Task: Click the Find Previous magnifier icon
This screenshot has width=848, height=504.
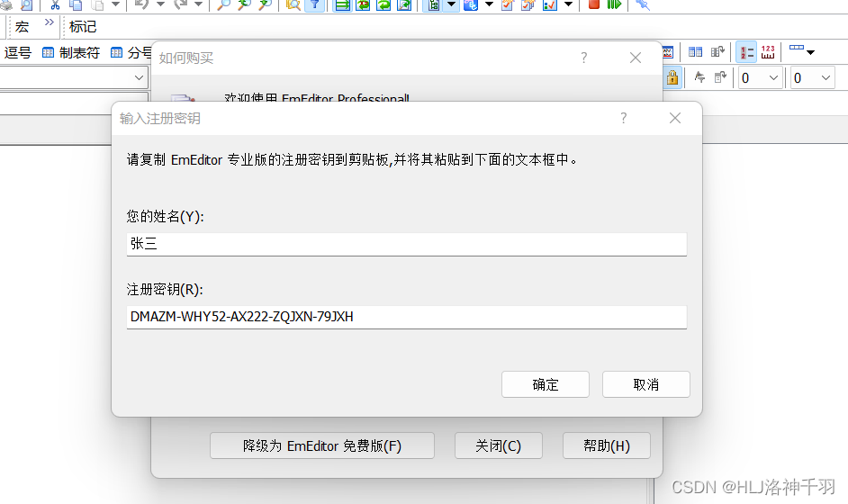Action: 244,4
